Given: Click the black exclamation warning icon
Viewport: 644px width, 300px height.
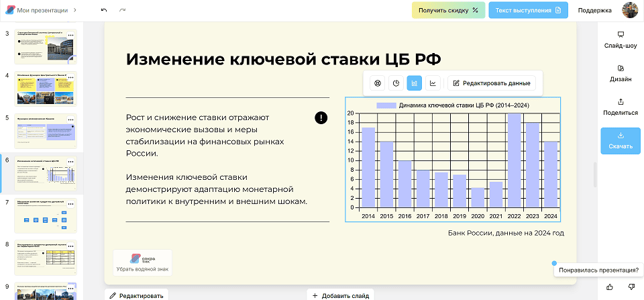Looking at the screenshot, I should click(321, 118).
